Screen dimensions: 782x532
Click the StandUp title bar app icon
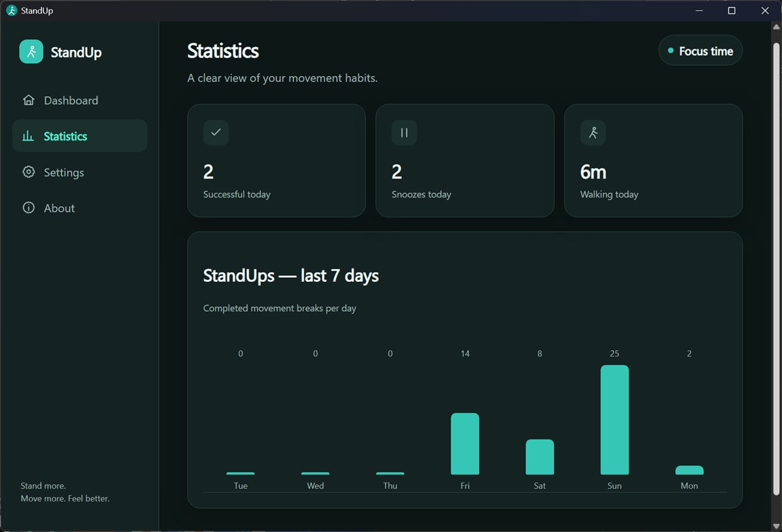(11, 10)
